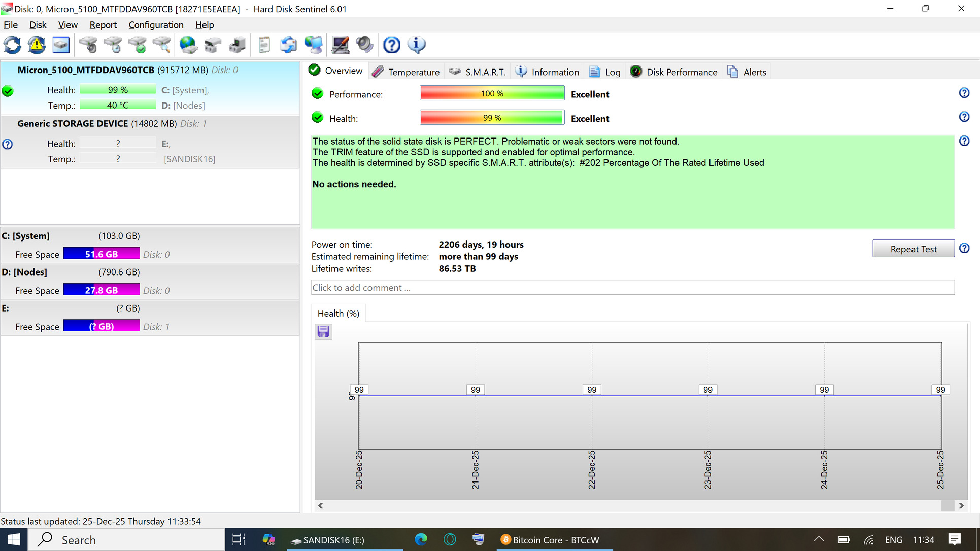The image size is (980, 551).
Task: Open the Disk menu
Action: click(38, 25)
